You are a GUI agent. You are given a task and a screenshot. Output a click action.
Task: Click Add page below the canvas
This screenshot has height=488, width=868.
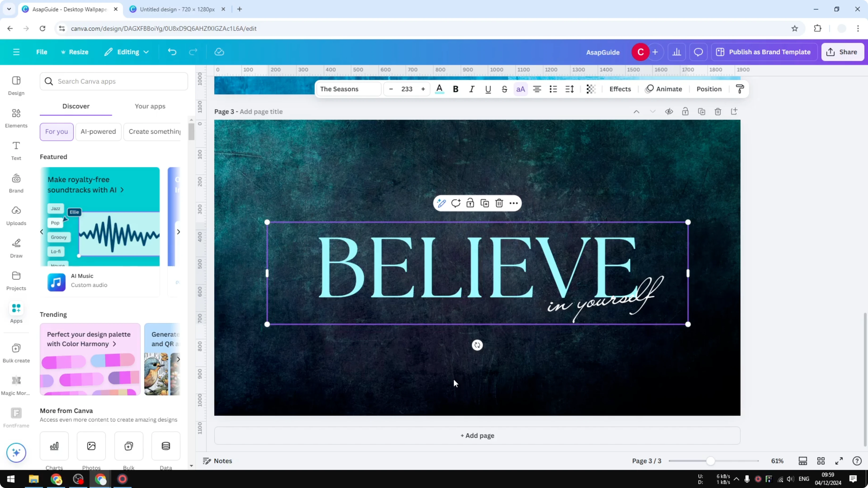(476, 435)
